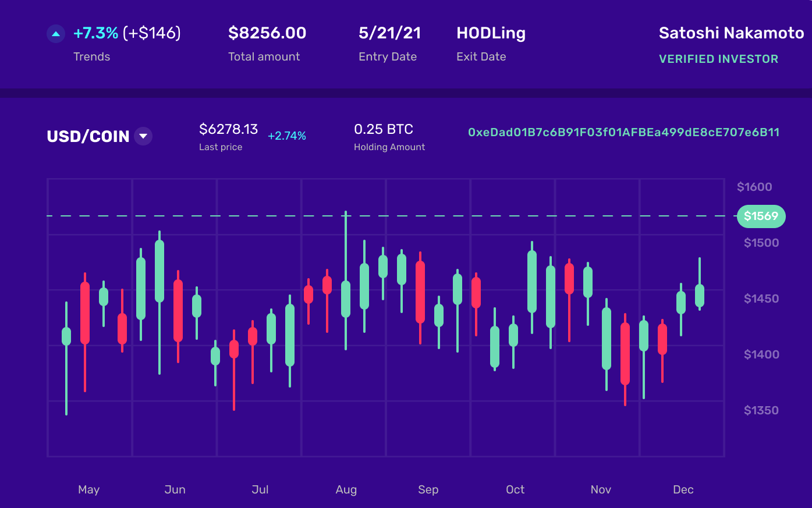Select the Aug label on time axis

tap(346, 489)
